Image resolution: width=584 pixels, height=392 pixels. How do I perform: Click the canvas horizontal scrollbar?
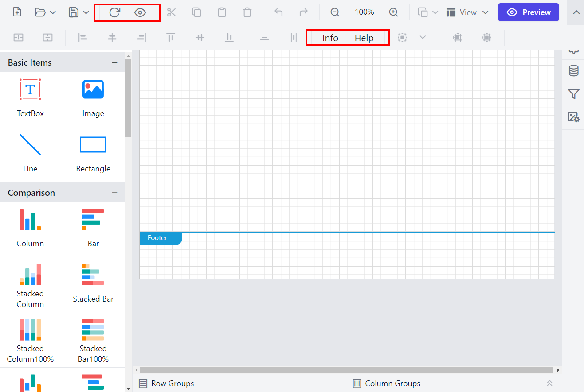pyautogui.click(x=346, y=370)
